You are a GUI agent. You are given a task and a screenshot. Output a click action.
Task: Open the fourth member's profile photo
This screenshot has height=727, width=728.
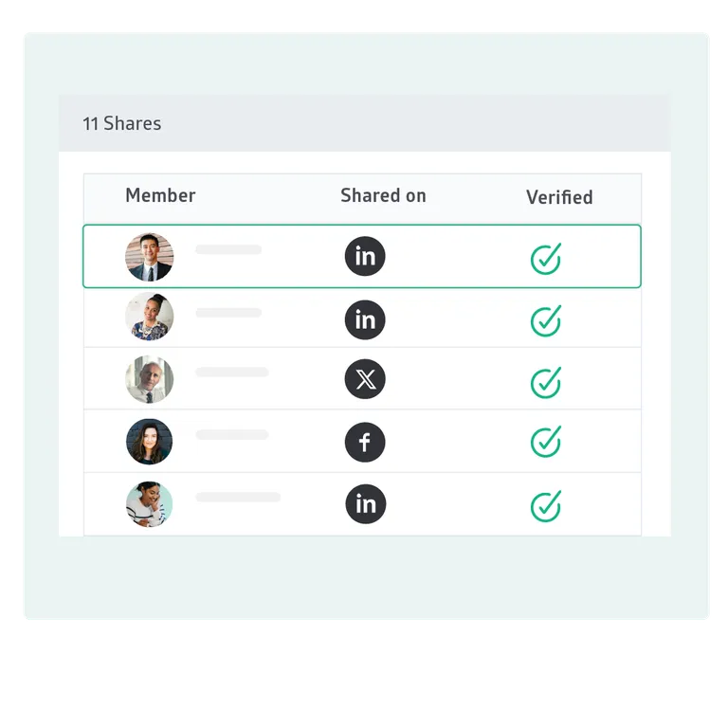pos(150,442)
